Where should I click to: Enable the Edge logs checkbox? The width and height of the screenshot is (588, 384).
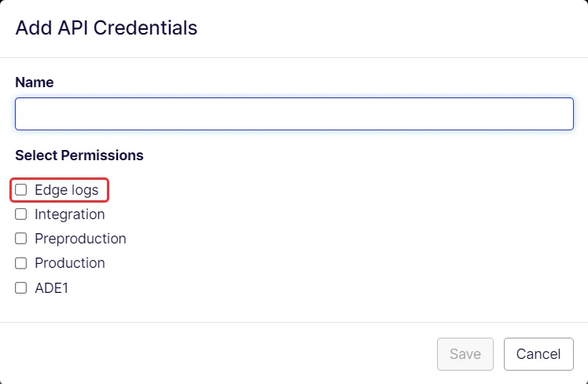(x=21, y=189)
